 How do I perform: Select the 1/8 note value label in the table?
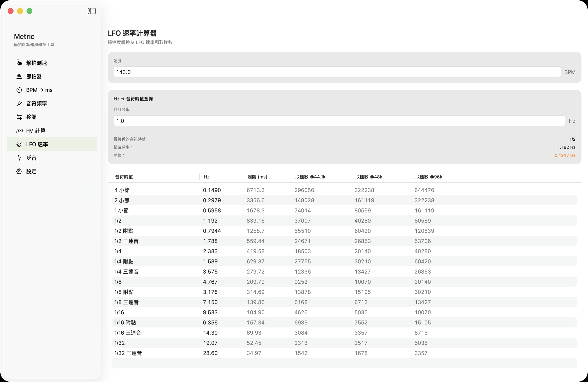coord(118,282)
